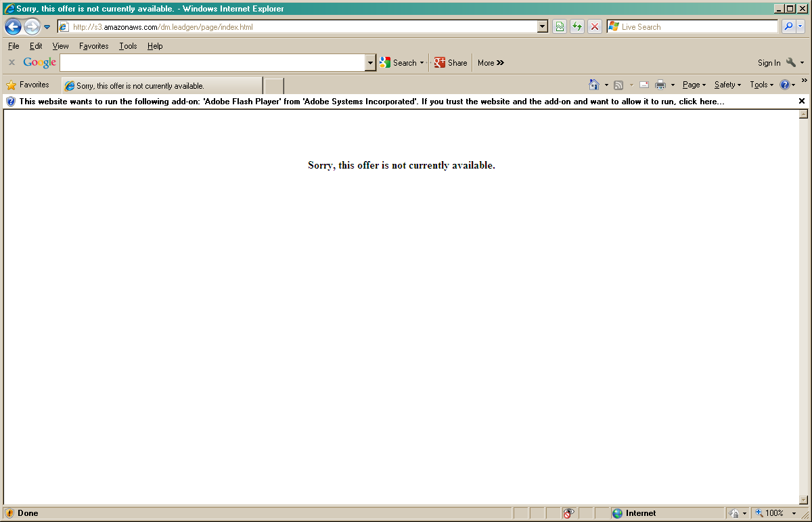812x522 pixels.
Task: Close the Google Toolbar with its x
Action: (x=12, y=63)
